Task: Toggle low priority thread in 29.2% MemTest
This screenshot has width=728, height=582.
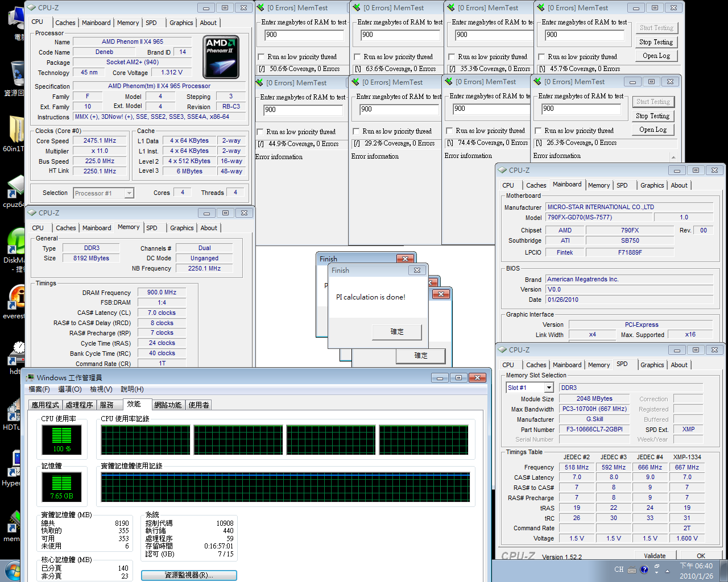Action: coord(357,132)
